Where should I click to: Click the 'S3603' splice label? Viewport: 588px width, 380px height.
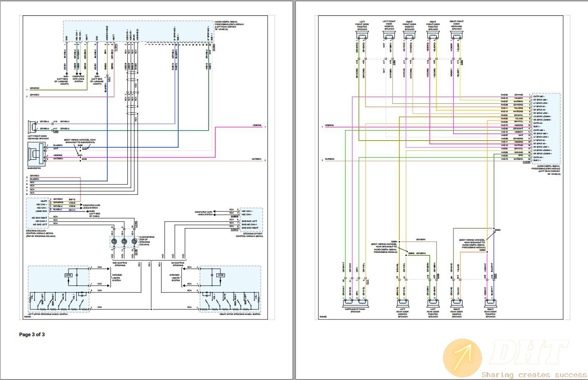[x=483, y=250]
